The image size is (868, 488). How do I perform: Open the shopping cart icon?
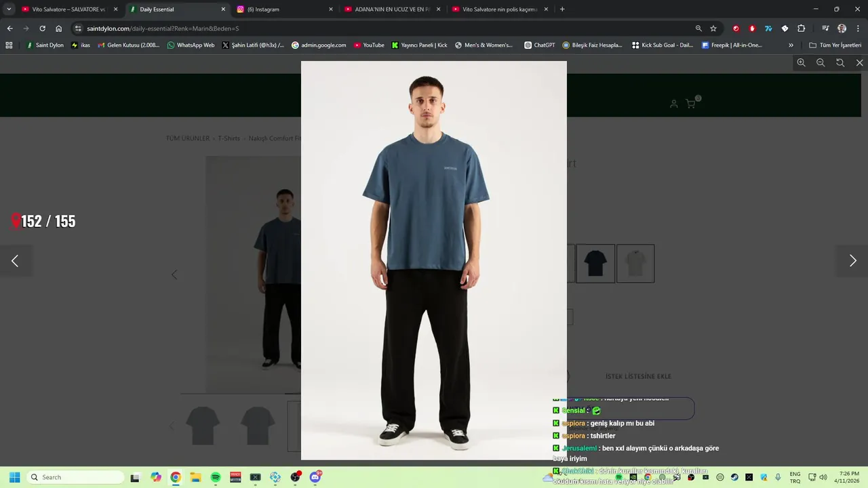tap(690, 104)
